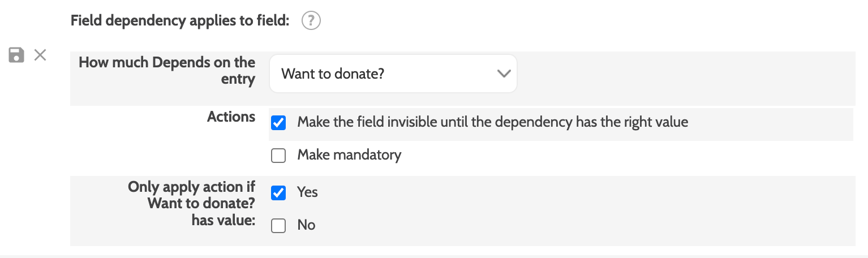Image resolution: width=868 pixels, height=258 pixels.
Task: Uncheck the make field invisible checkbox
Action: pyautogui.click(x=278, y=122)
